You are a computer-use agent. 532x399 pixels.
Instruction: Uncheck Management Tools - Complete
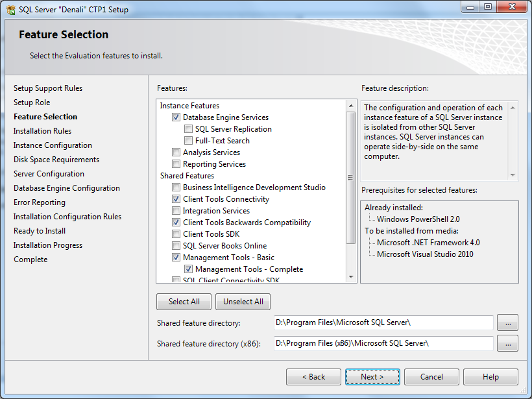(x=188, y=269)
